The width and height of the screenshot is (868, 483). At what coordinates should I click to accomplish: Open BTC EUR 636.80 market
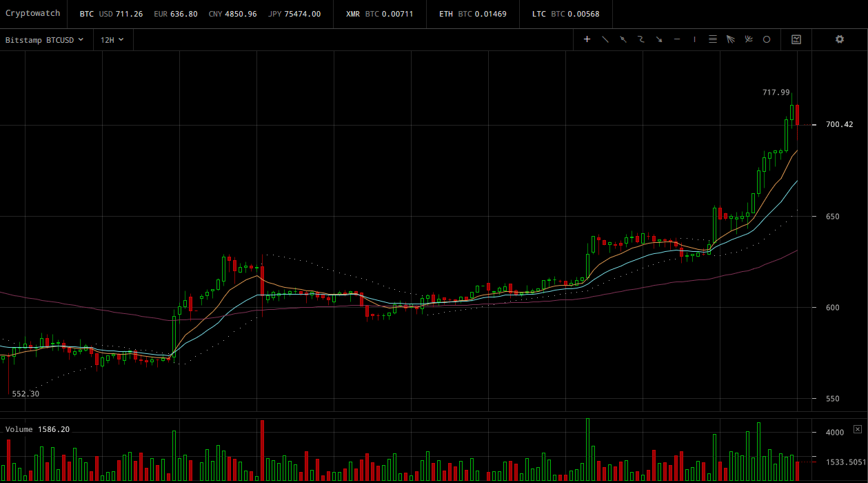click(x=174, y=14)
